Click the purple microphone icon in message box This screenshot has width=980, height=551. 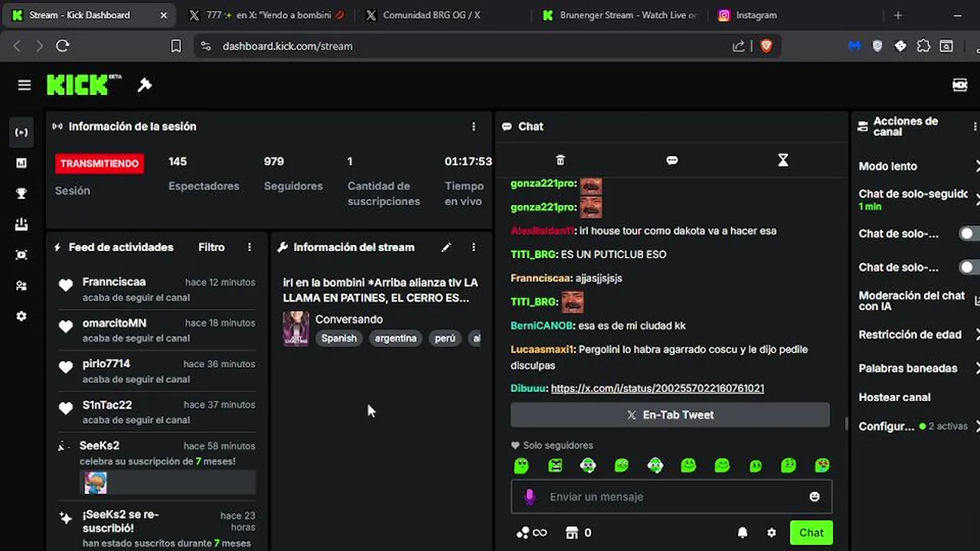tap(529, 497)
